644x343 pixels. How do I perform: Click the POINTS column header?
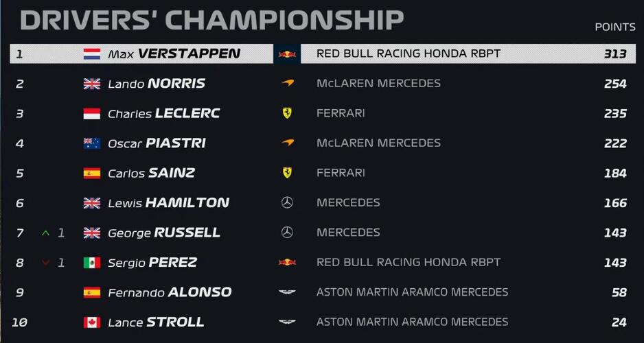614,27
